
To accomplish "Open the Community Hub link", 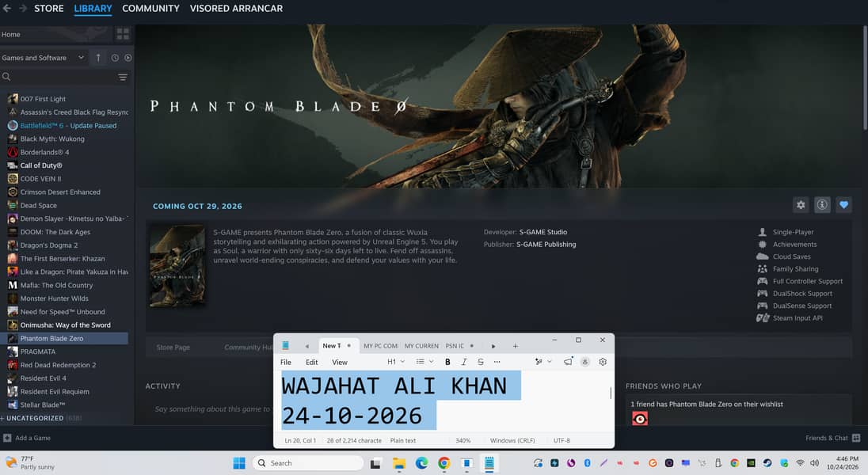I will pos(248,347).
